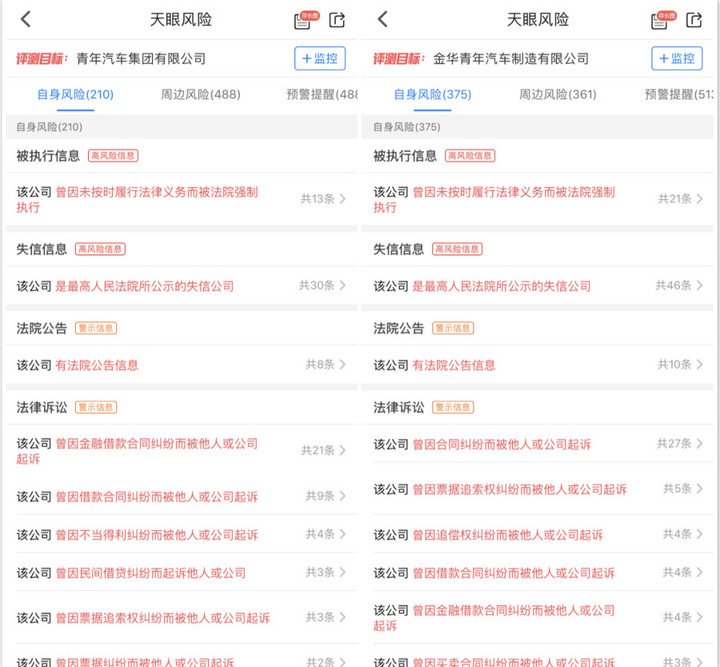The image size is (720, 667).
Task: Expand the 共27条 contract dispute lawsuits
Action: point(680,443)
